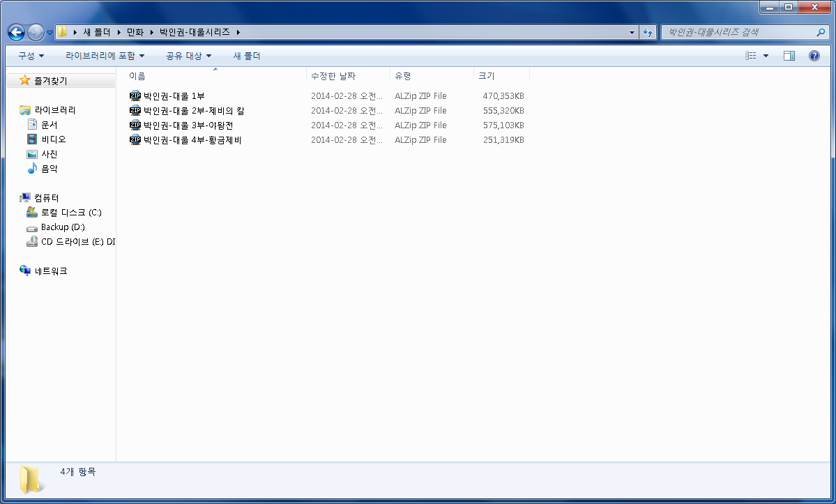This screenshot has height=504, width=836.
Task: Click the 새 폴더 toolbar button
Action: (x=246, y=56)
